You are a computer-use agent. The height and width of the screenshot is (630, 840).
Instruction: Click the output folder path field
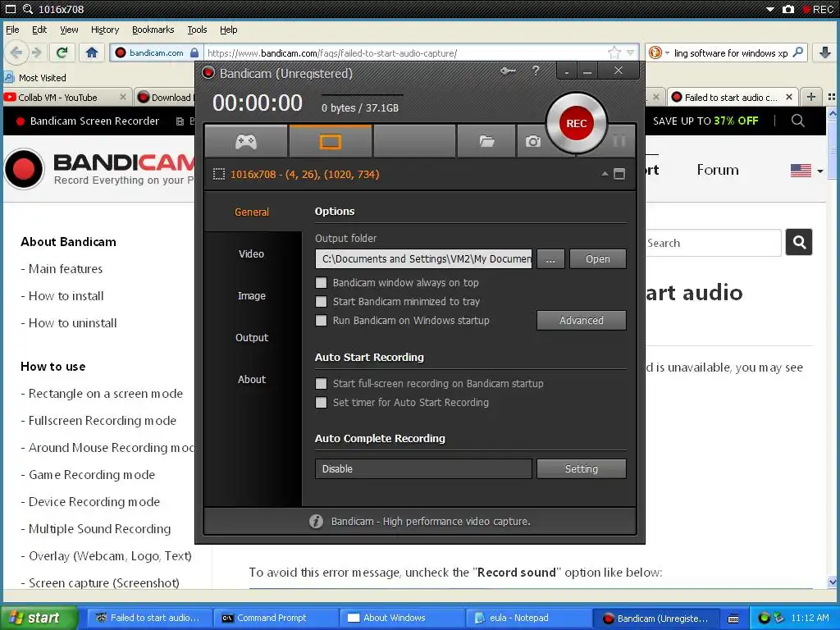pyautogui.click(x=424, y=258)
